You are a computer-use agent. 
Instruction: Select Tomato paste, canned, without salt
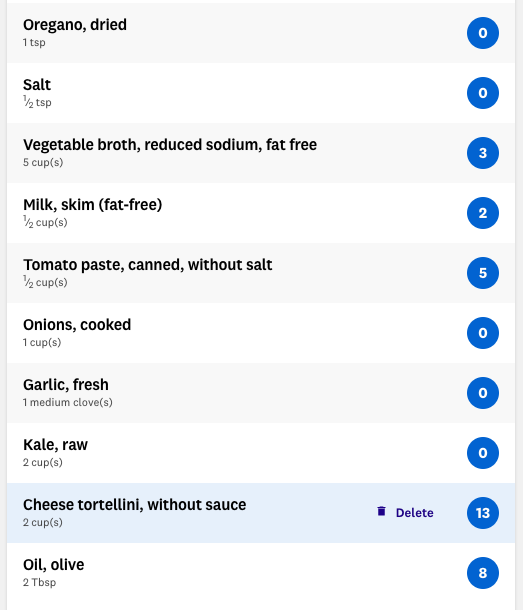tap(261, 273)
